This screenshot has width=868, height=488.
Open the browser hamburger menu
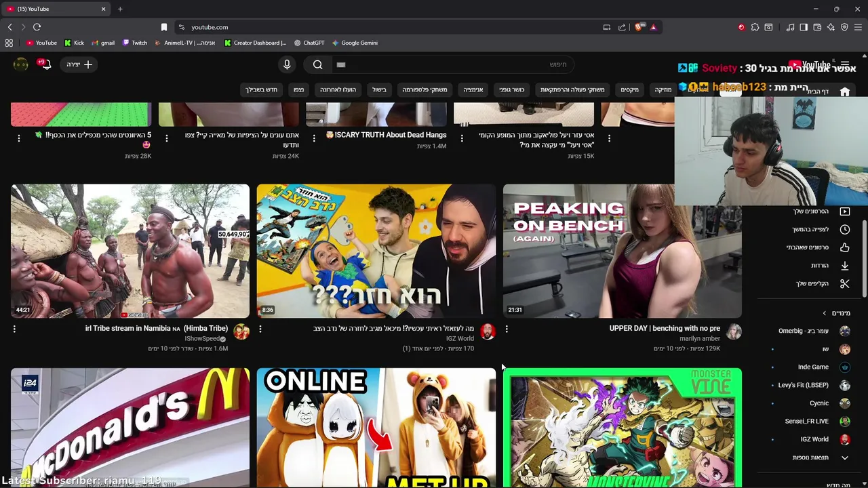click(859, 27)
